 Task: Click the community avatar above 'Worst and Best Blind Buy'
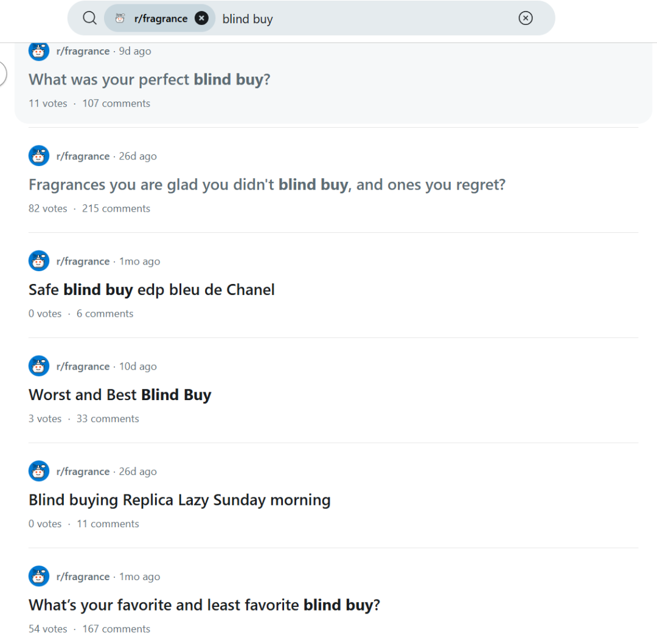(x=39, y=367)
